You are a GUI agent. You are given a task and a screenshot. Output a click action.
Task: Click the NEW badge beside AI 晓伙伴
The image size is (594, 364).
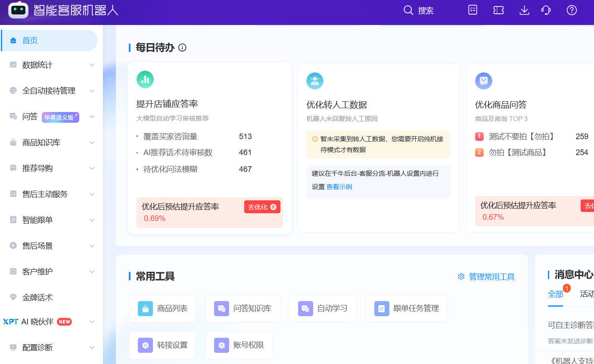coord(65,322)
